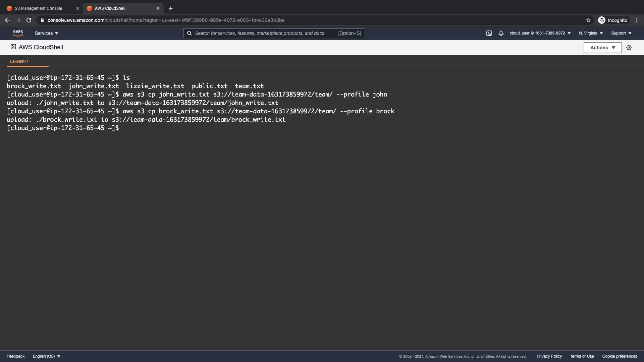The image size is (644, 362).
Task: Select the us-east-1 terminal tab
Action: pos(19,61)
